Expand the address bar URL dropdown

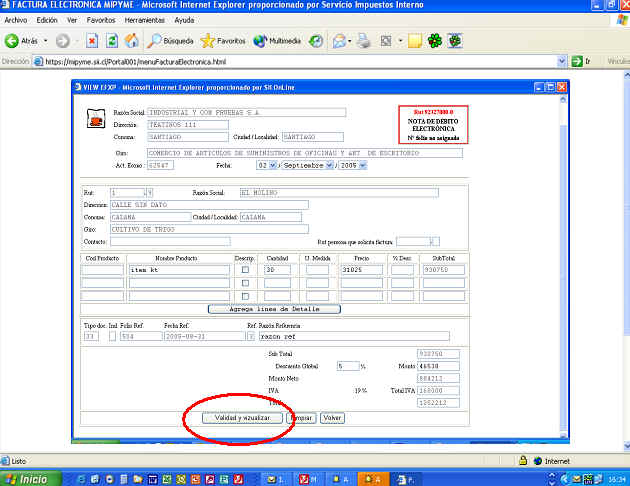click(x=562, y=61)
